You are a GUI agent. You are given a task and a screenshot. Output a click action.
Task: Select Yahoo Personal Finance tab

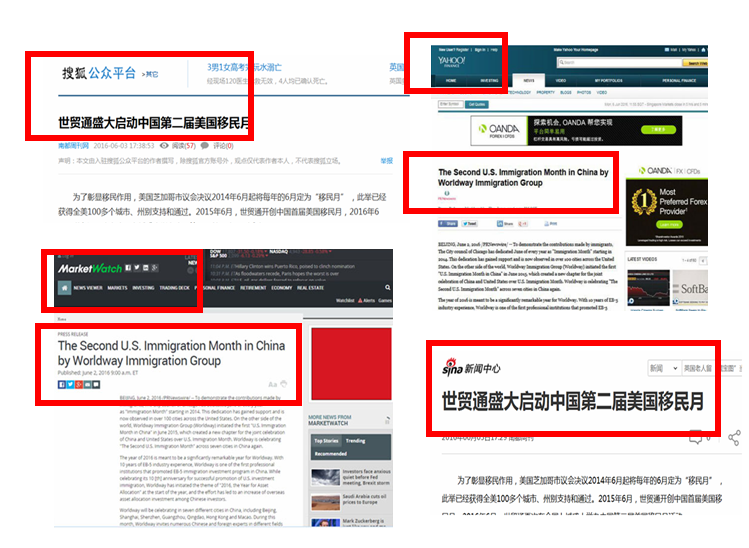pos(679,81)
